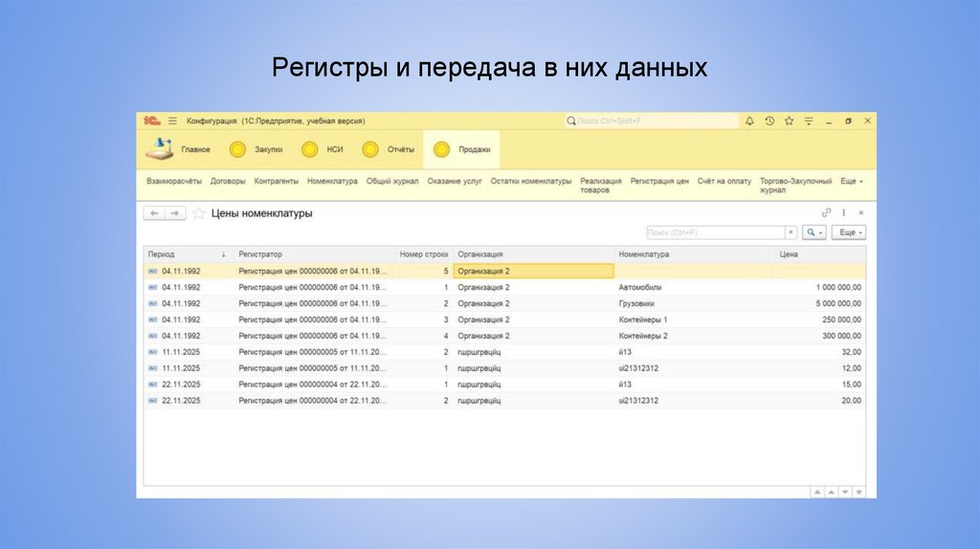Open Номенклатура command link
980x549 pixels.
(332, 181)
